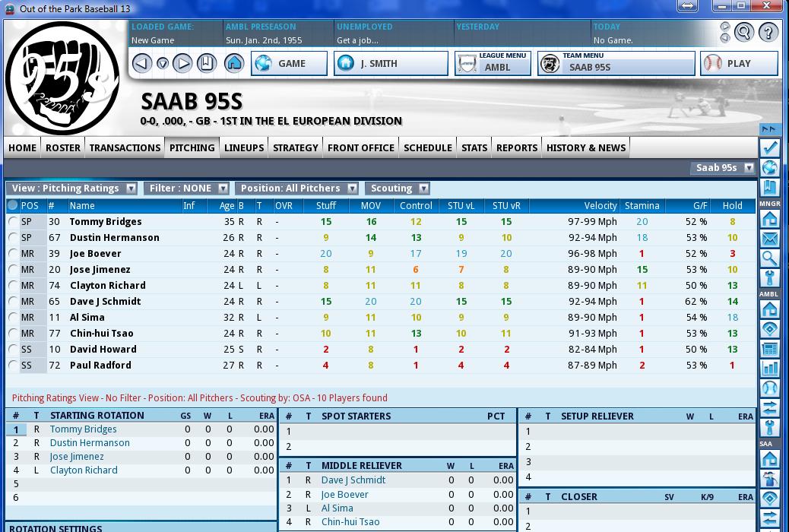Open Clayton Richard link in Starting Rotation
Screen dimensions: 789x532
(84, 470)
